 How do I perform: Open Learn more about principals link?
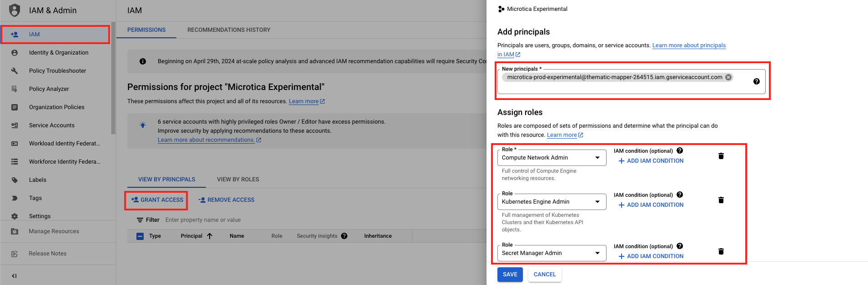pos(689,45)
